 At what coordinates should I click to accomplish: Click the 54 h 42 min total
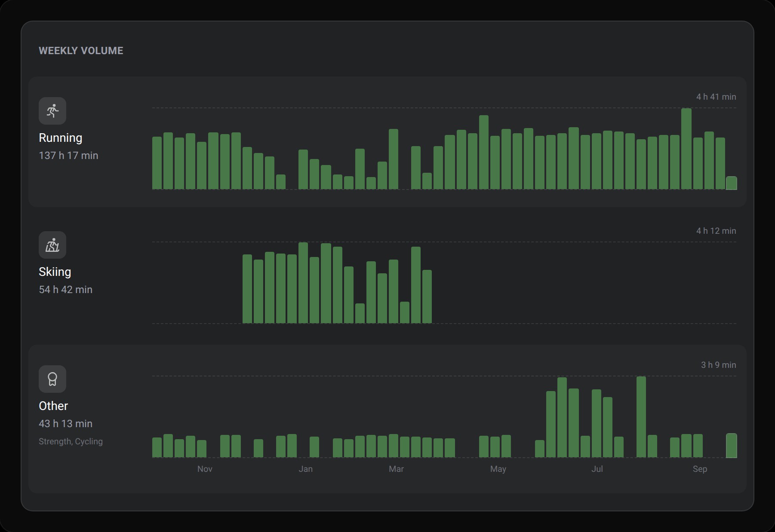coord(65,290)
